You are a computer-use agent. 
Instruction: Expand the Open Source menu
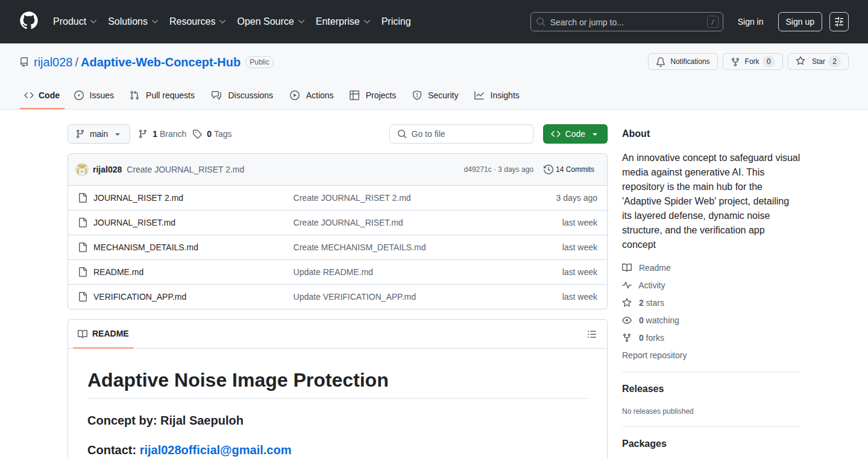[271, 22]
